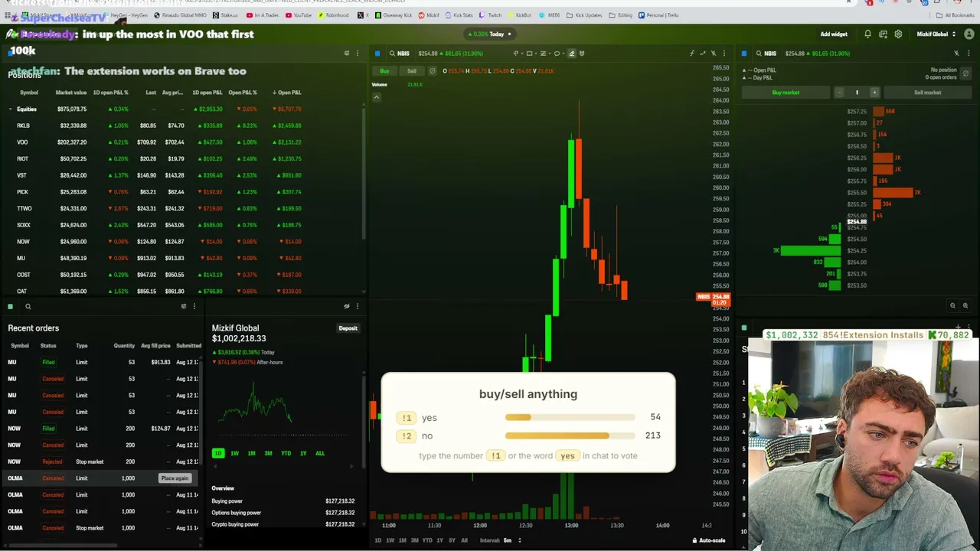Click Place again on OLMA order

pyautogui.click(x=175, y=478)
